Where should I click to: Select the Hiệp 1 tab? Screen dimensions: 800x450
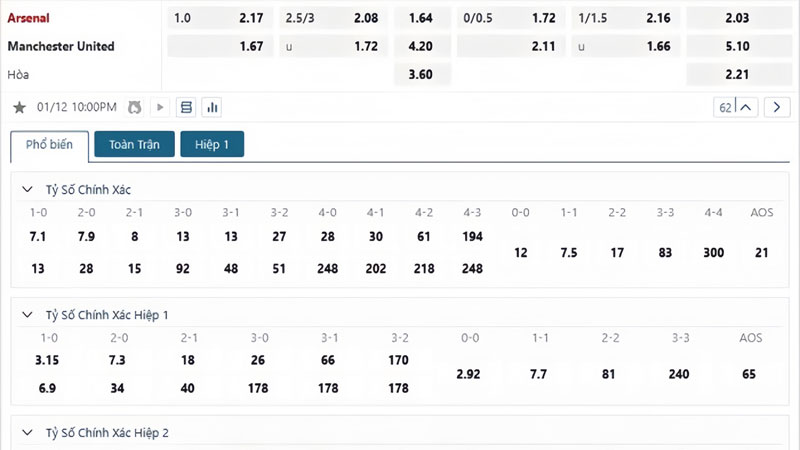point(212,145)
